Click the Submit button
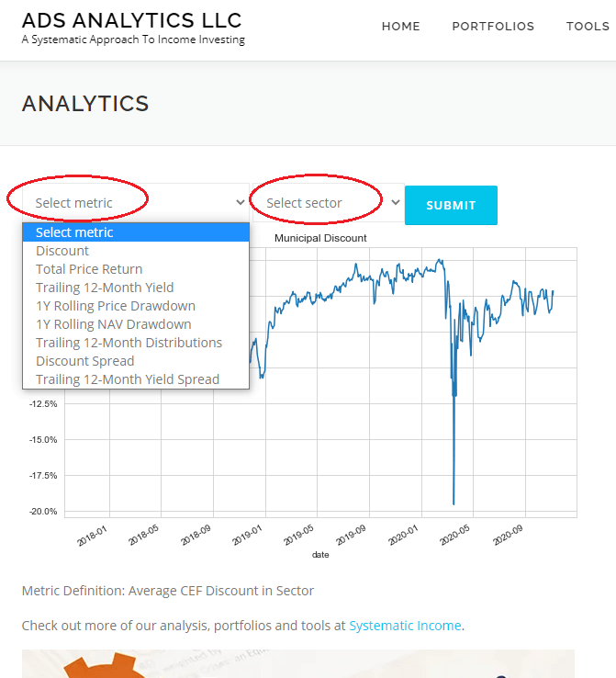Image resolution: width=616 pixels, height=678 pixels. [451, 205]
